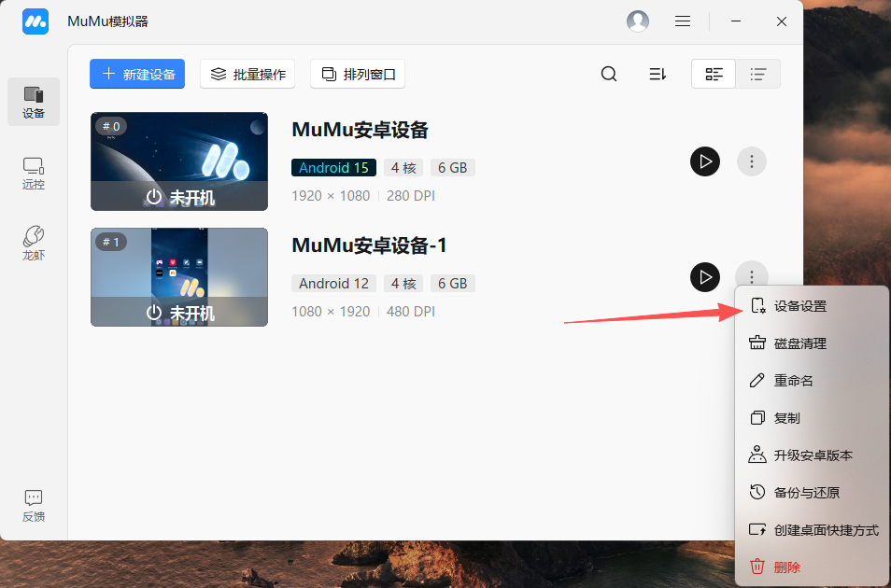The width and height of the screenshot is (891, 588).
Task: Click the 新建设备 button
Action: [137, 74]
